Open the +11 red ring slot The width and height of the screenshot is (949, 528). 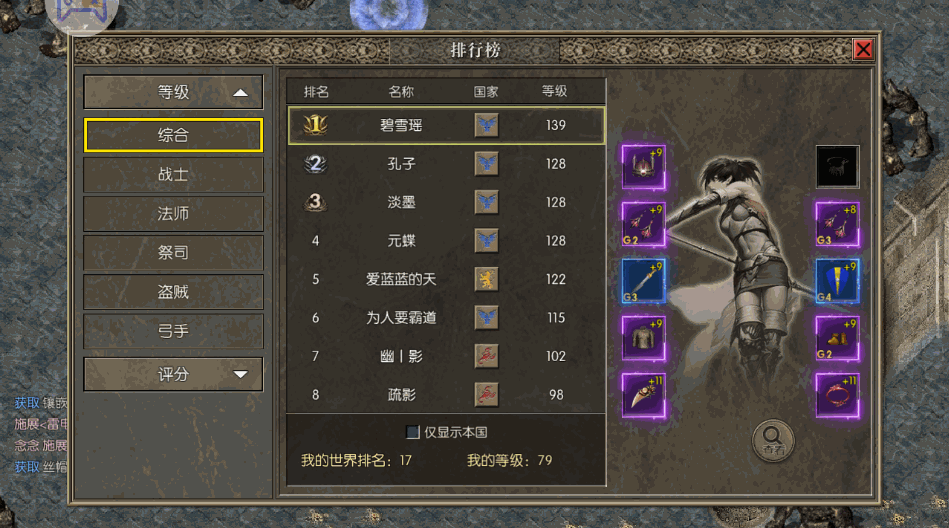[837, 395]
